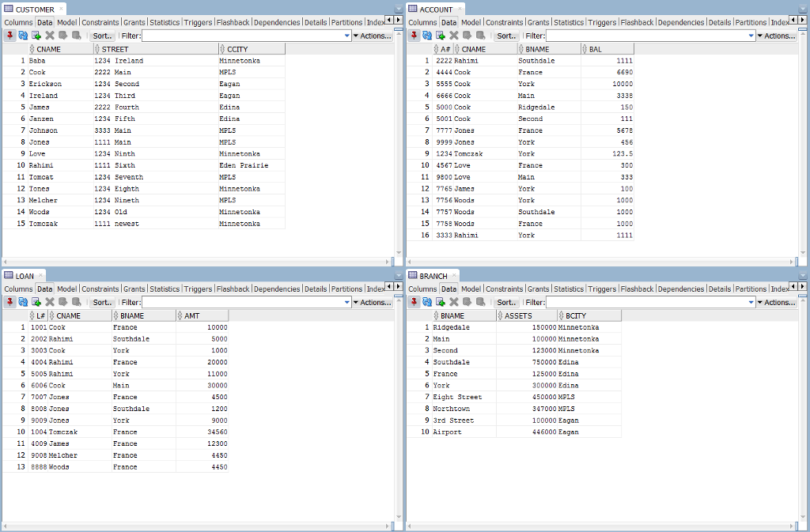Click Actions in the BRANCH panel
Screen dimensions: 810x532
779,302
